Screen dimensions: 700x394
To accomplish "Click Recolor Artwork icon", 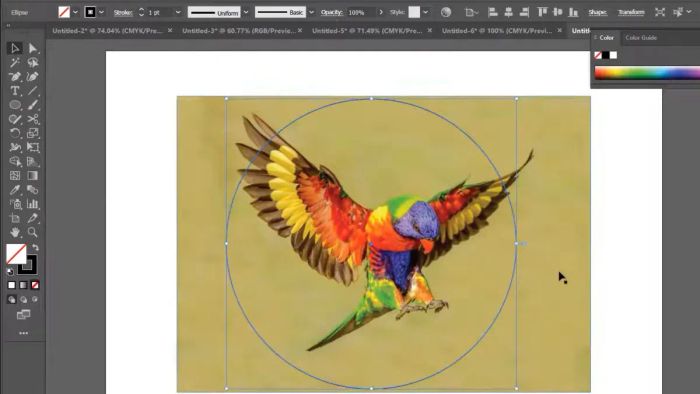I will [446, 12].
